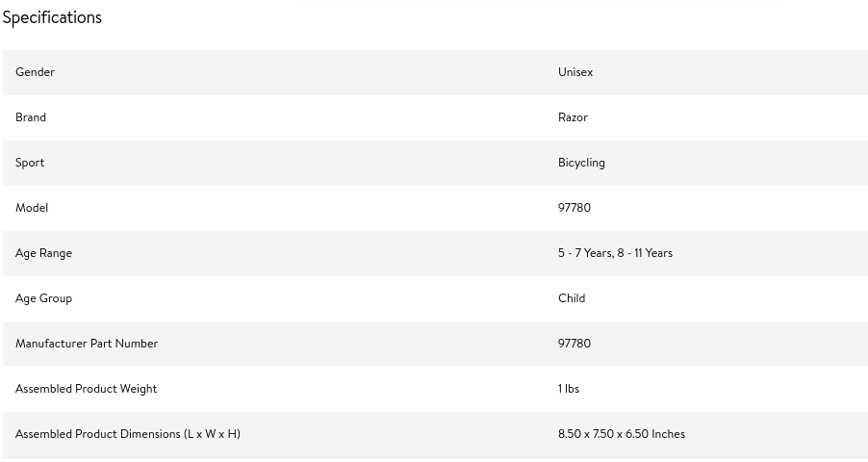The width and height of the screenshot is (868, 462).
Task: Click the Specifications heading
Action: (52, 17)
